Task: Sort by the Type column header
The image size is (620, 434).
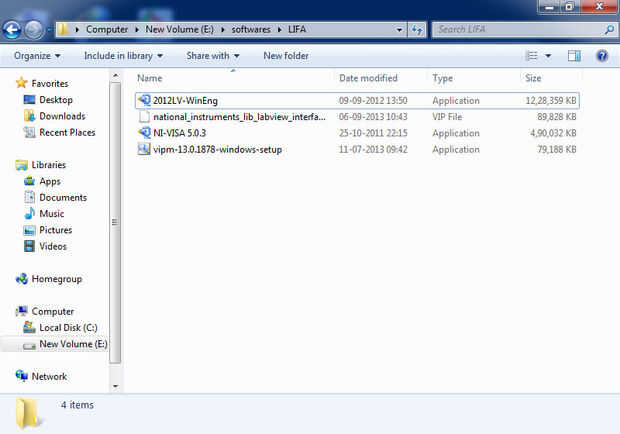Action: (x=442, y=78)
